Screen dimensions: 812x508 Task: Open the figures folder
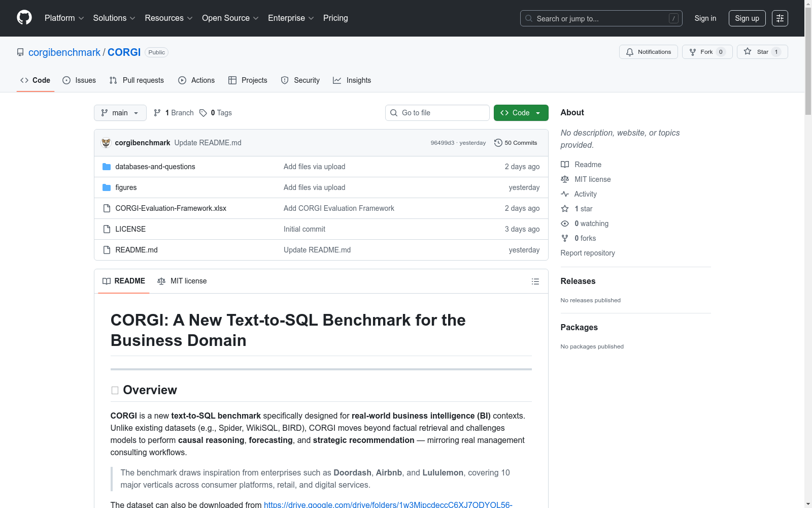coord(126,187)
